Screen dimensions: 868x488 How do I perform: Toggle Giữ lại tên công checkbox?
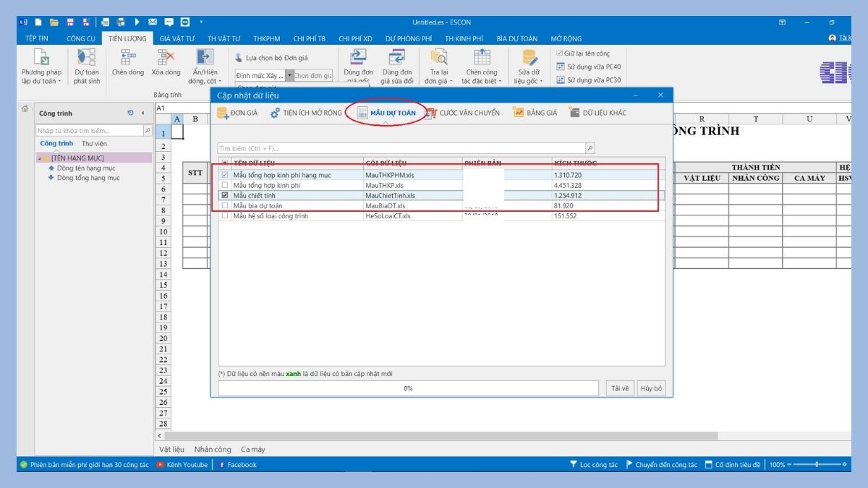559,53
